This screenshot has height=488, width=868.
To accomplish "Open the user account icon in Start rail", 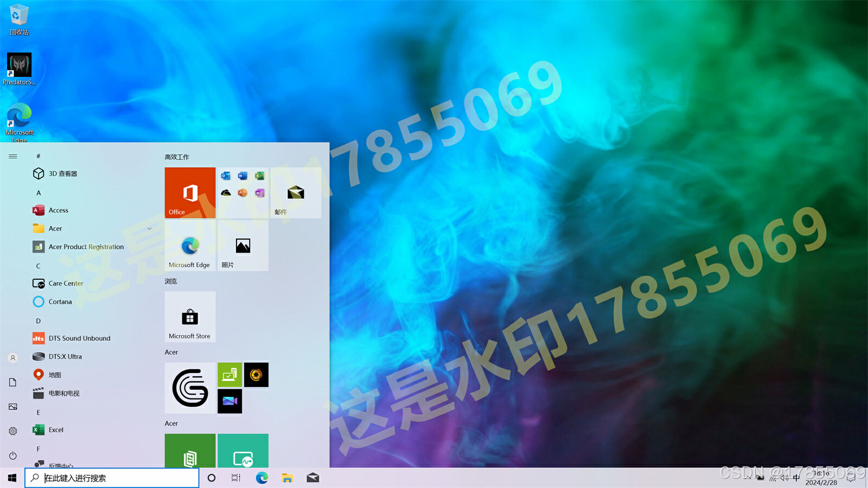I will coord(13,358).
